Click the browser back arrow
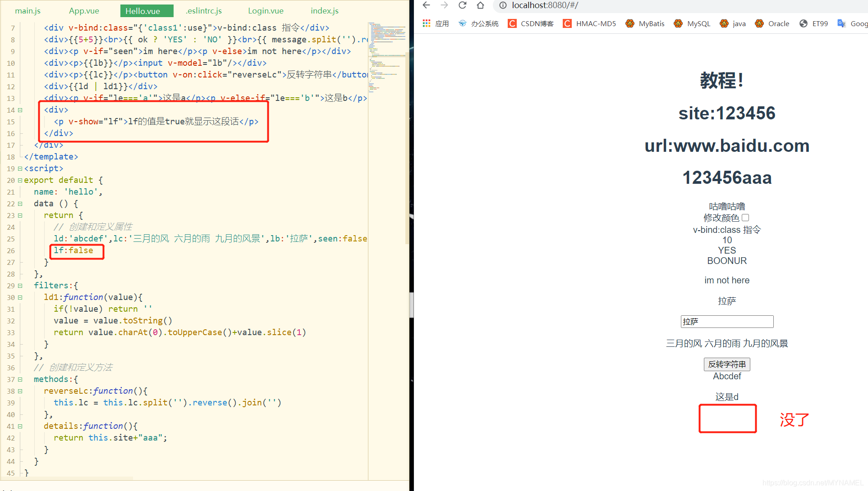The image size is (868, 491). (426, 5)
